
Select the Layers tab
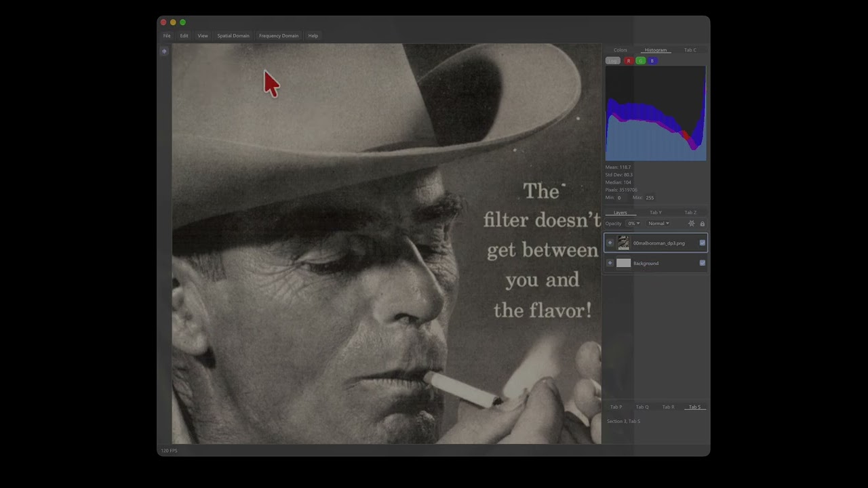pyautogui.click(x=620, y=213)
